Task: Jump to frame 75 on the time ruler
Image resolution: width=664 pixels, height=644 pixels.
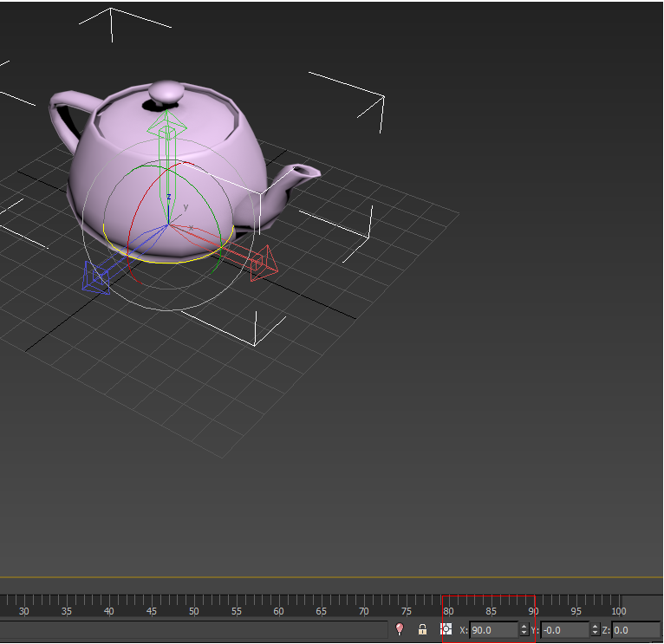Action: click(406, 611)
